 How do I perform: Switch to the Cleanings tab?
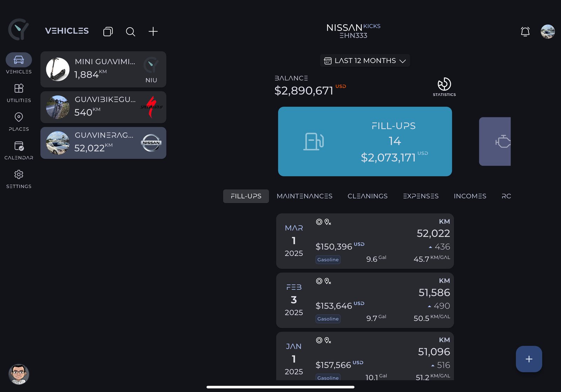[x=367, y=196]
